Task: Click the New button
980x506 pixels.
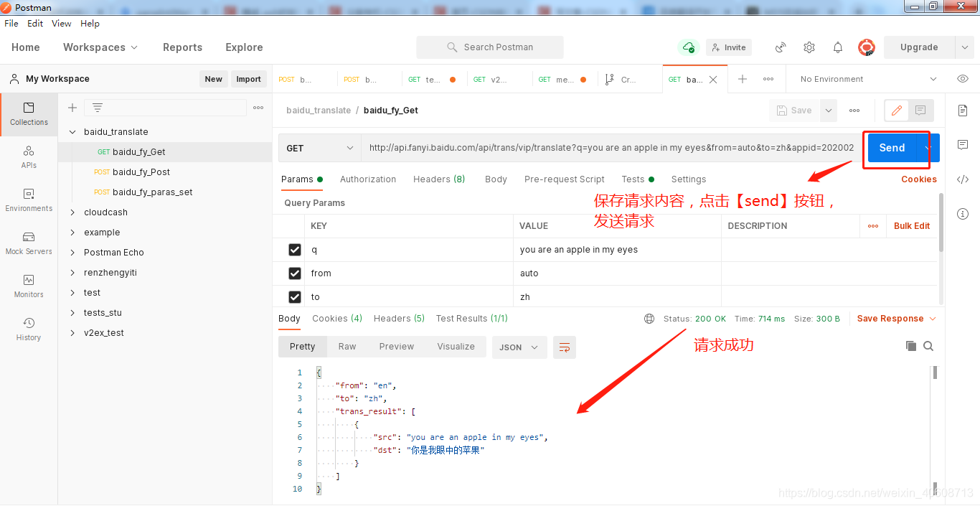Action: pyautogui.click(x=214, y=79)
